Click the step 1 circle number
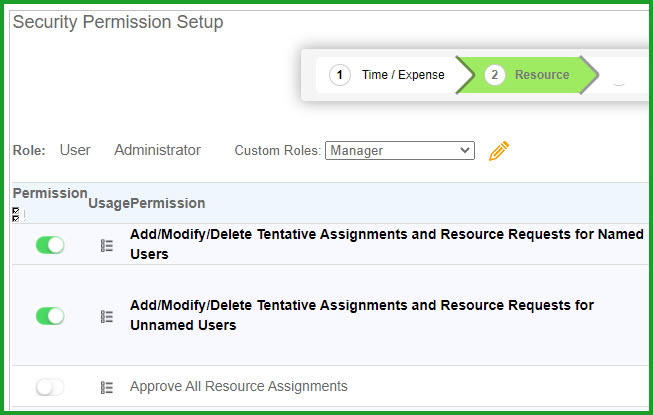Screen dimensions: 653x415 point(339,75)
